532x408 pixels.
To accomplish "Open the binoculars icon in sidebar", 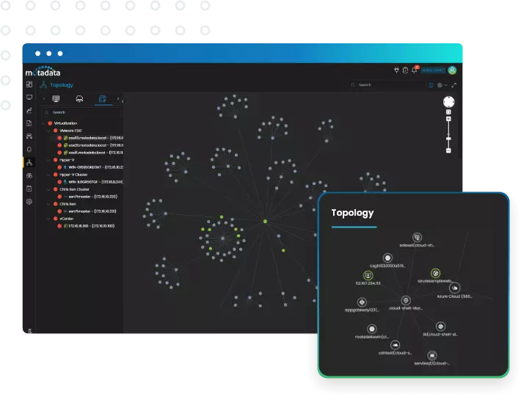I will [29, 175].
